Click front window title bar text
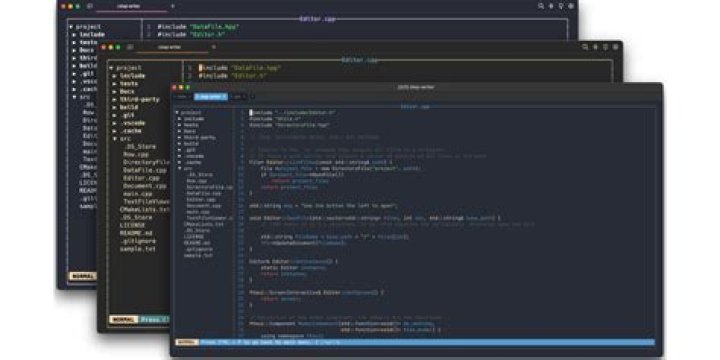The image size is (720, 360). pyautogui.click(x=416, y=87)
